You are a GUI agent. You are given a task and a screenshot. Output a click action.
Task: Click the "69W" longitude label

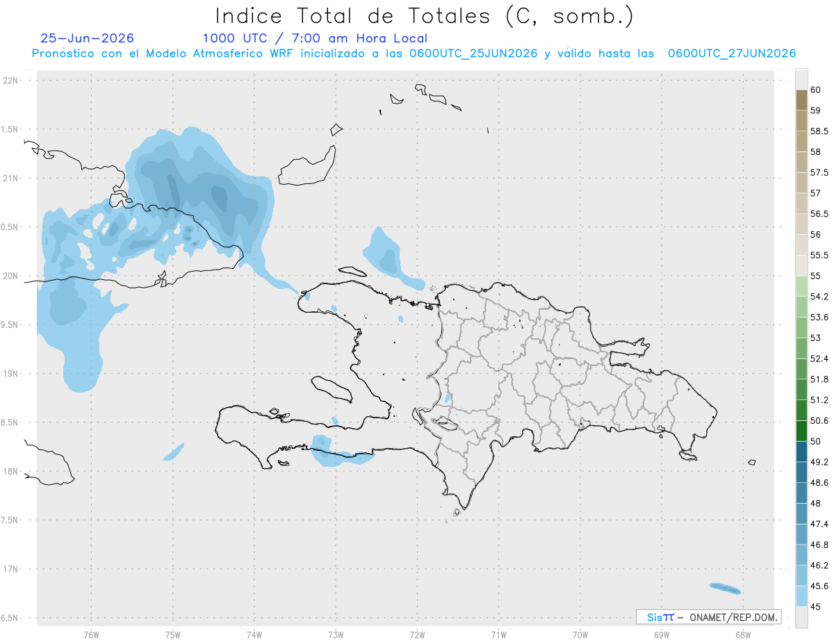tap(662, 635)
